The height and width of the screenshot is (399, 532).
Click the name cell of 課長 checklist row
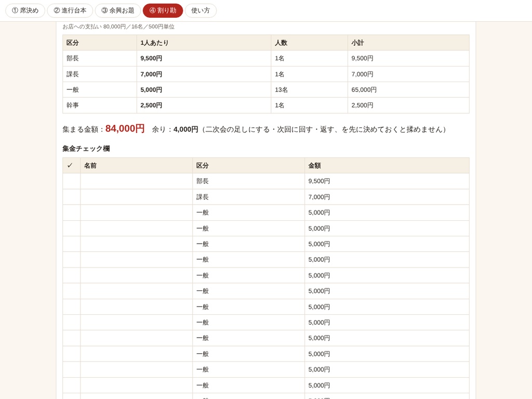tap(137, 197)
